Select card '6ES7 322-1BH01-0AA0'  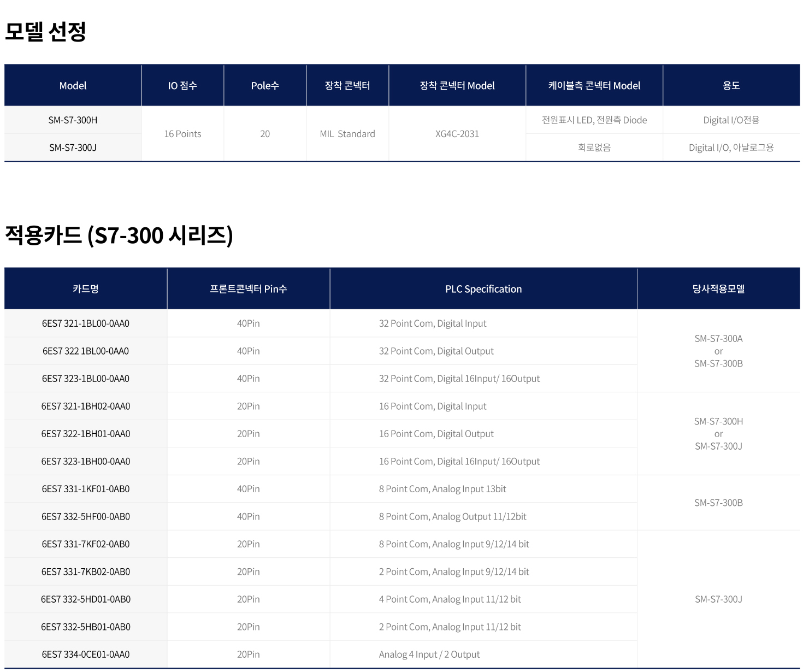click(86, 434)
